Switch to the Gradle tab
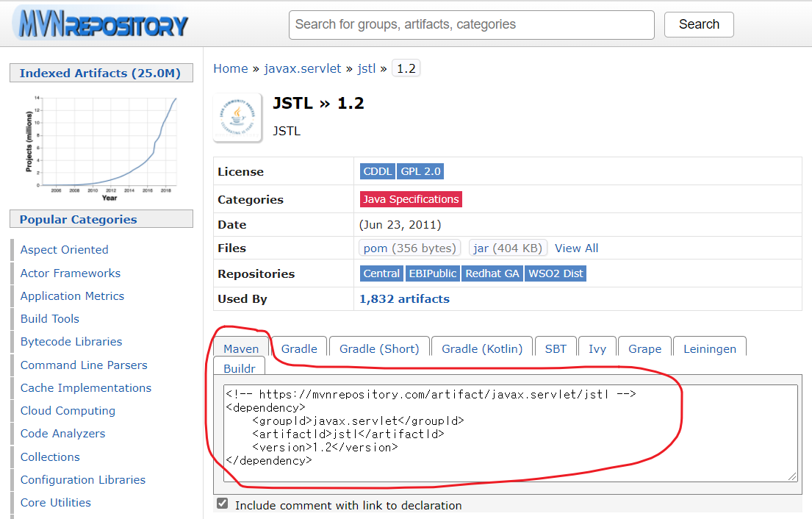Screen dimensions: 812x519 [299, 348]
